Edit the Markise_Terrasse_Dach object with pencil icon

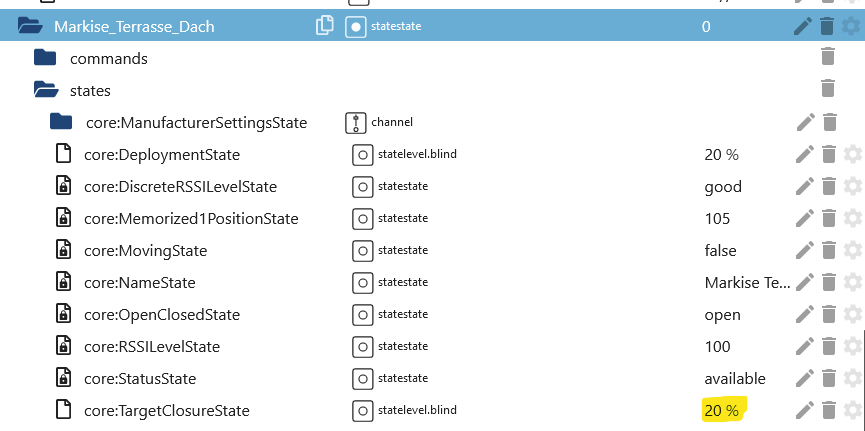tap(803, 26)
